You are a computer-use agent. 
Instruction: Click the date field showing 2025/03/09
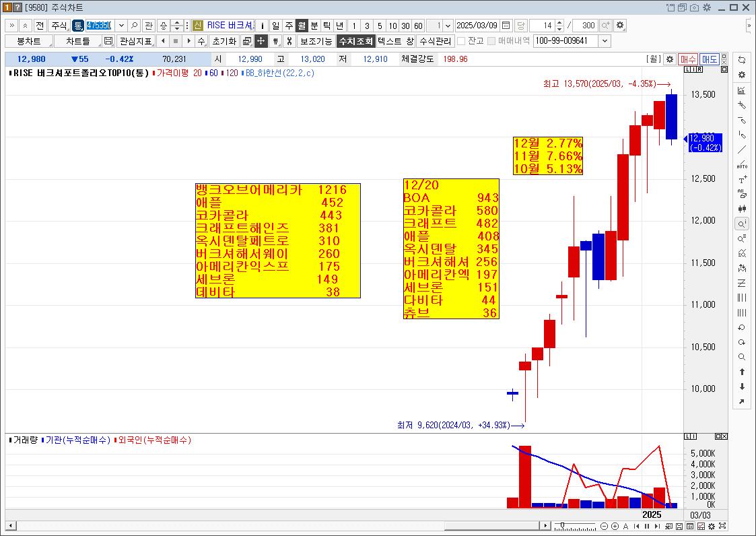pyautogui.click(x=477, y=26)
